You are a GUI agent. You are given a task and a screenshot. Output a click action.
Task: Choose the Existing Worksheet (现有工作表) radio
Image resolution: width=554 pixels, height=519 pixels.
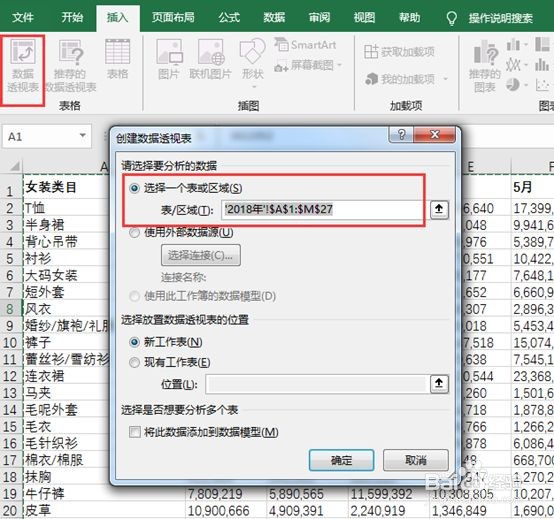135,362
